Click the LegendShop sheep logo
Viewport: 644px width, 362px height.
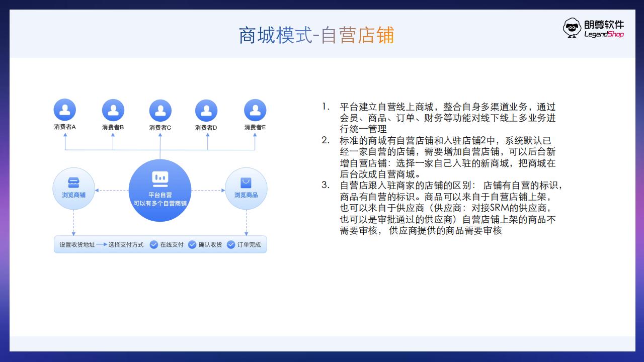click(x=572, y=28)
